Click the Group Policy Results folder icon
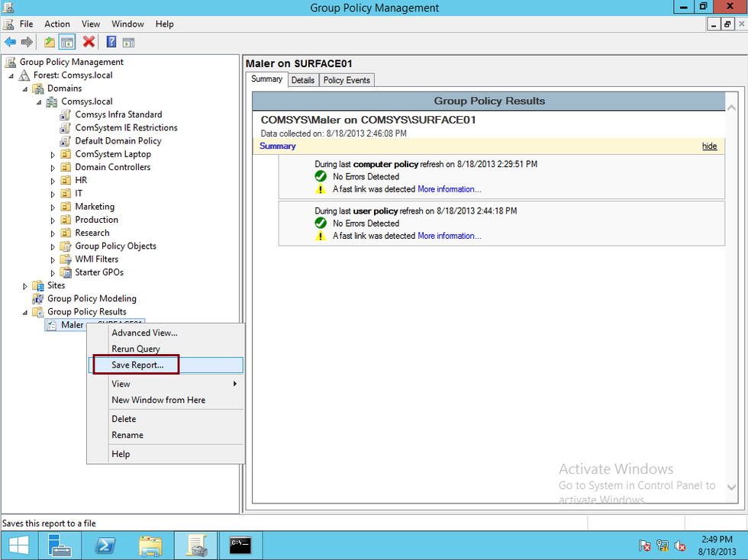 coord(38,312)
